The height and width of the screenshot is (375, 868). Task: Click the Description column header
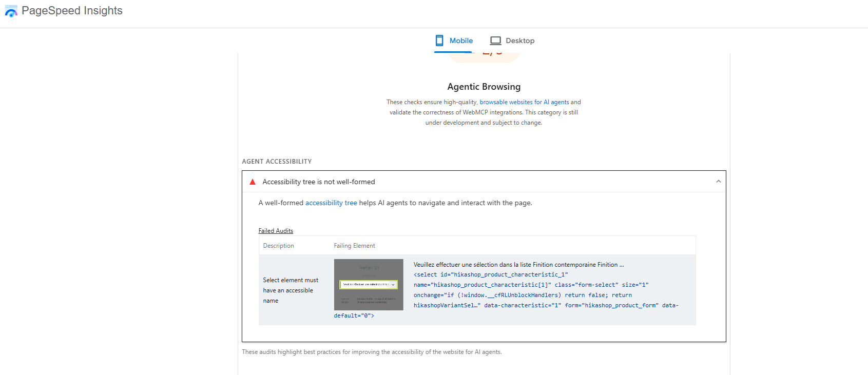tap(278, 246)
